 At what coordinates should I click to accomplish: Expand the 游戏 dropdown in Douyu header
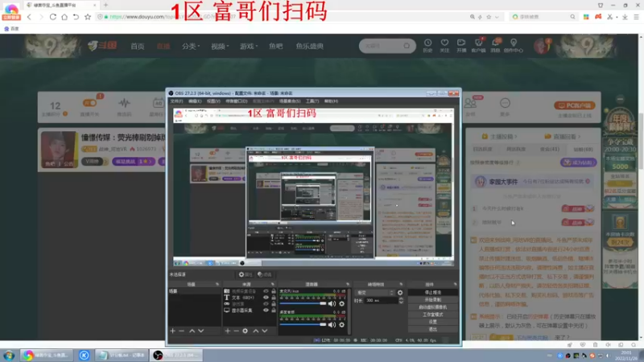[x=249, y=47]
